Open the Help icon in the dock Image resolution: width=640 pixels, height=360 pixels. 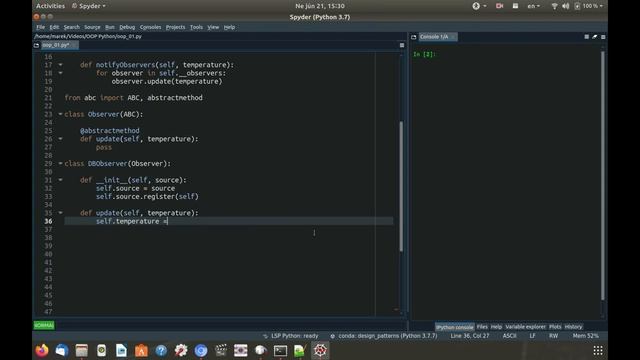click(161, 350)
